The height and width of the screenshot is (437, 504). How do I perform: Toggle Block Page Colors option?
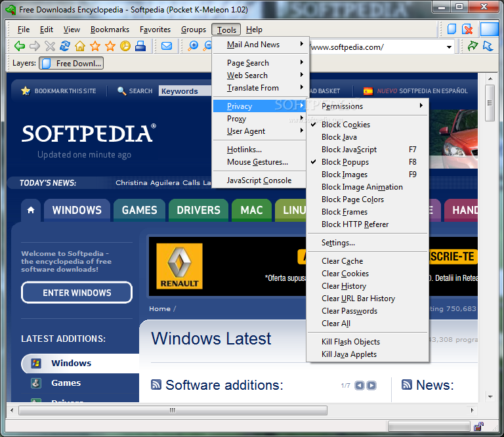(367, 199)
